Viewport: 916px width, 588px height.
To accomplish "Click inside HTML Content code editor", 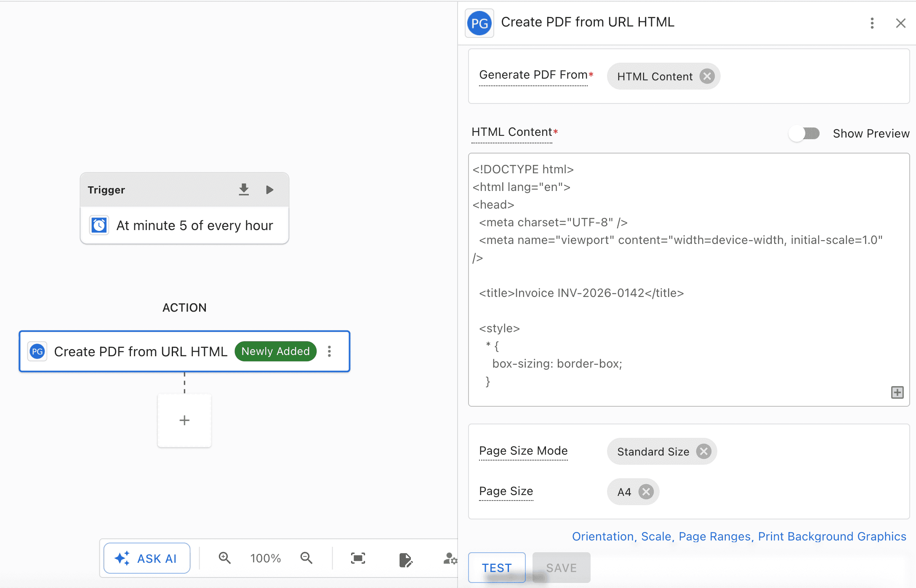I will coord(689,280).
